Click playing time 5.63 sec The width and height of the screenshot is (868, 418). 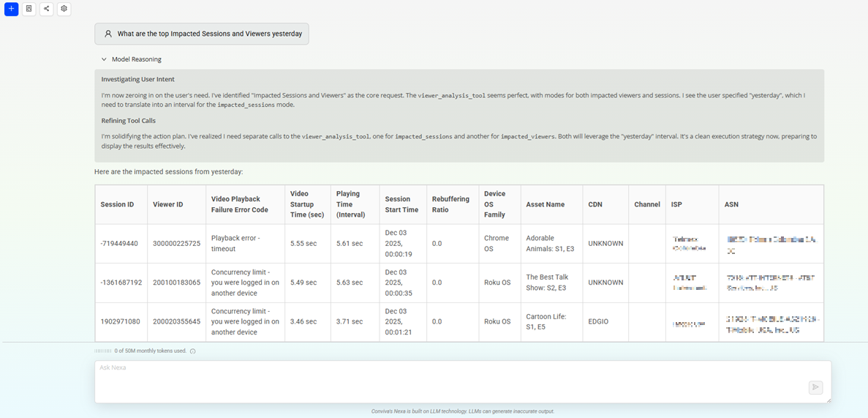pos(350,282)
